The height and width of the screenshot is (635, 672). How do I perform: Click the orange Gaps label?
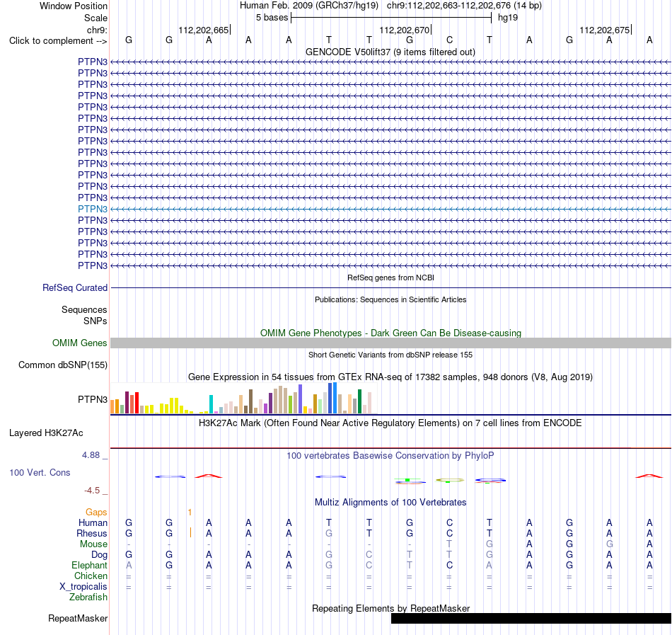pos(96,513)
